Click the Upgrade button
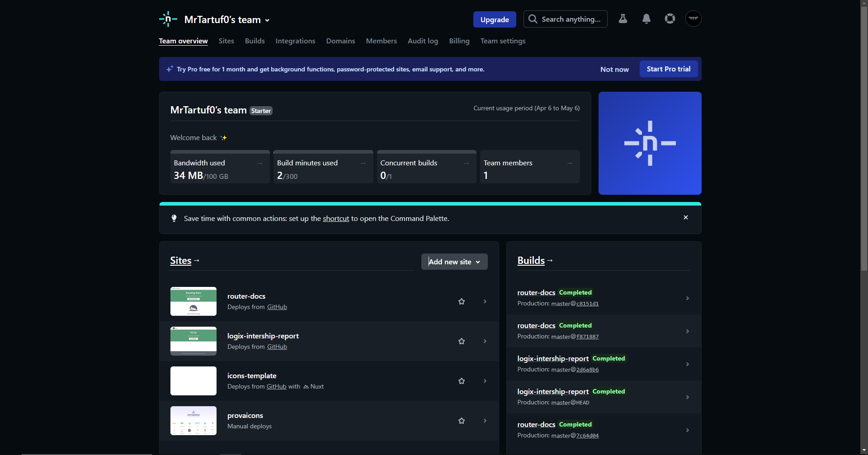 tap(495, 19)
